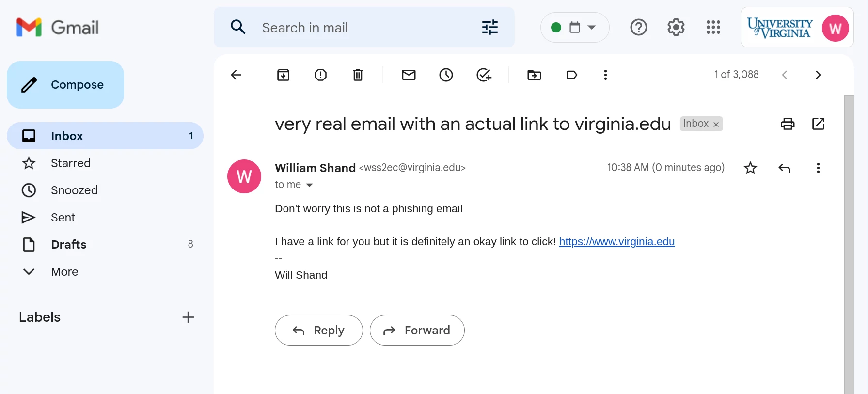
Task: Open the Labels tag icon in toolbar
Action: click(x=572, y=75)
